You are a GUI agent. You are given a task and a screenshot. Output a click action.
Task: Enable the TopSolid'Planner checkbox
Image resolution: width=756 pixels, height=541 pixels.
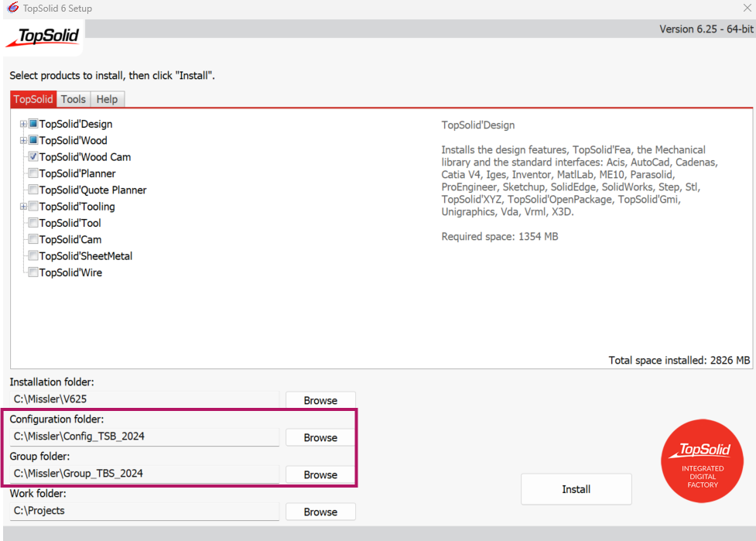tap(33, 173)
